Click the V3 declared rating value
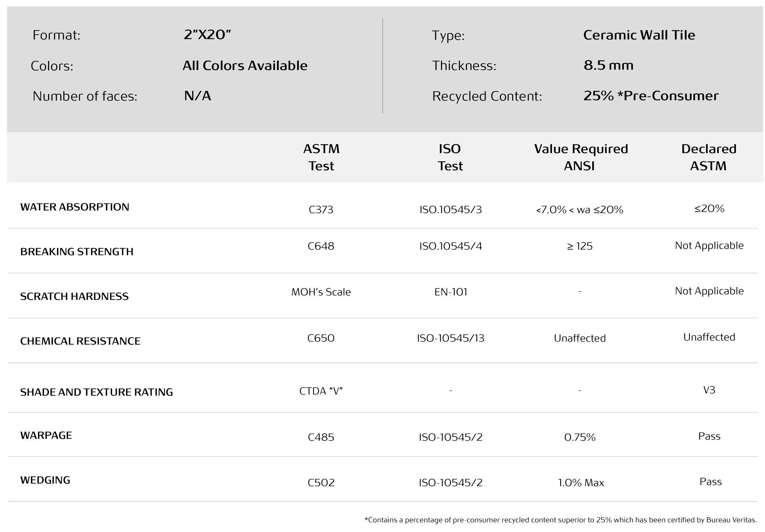The image size is (765, 532). coord(710,390)
